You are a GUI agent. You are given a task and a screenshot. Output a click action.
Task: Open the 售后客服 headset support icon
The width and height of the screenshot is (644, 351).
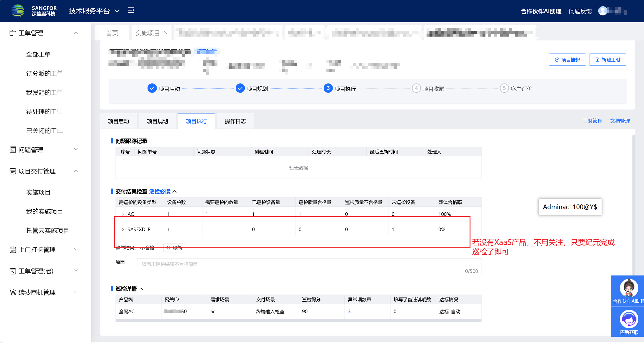tap(629, 319)
